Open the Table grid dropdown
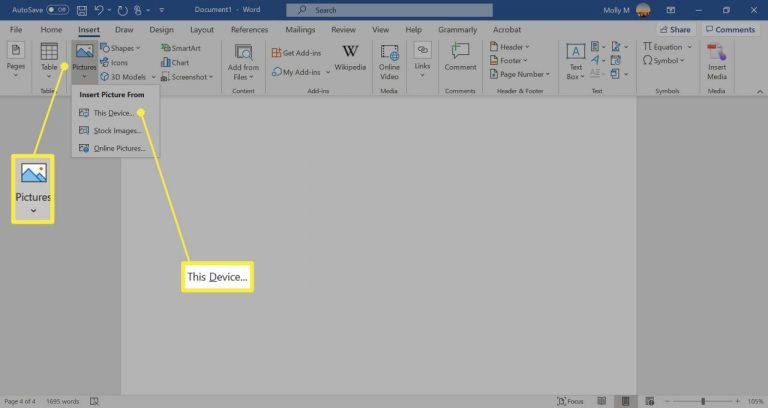Image resolution: width=768 pixels, height=408 pixels. click(x=49, y=62)
